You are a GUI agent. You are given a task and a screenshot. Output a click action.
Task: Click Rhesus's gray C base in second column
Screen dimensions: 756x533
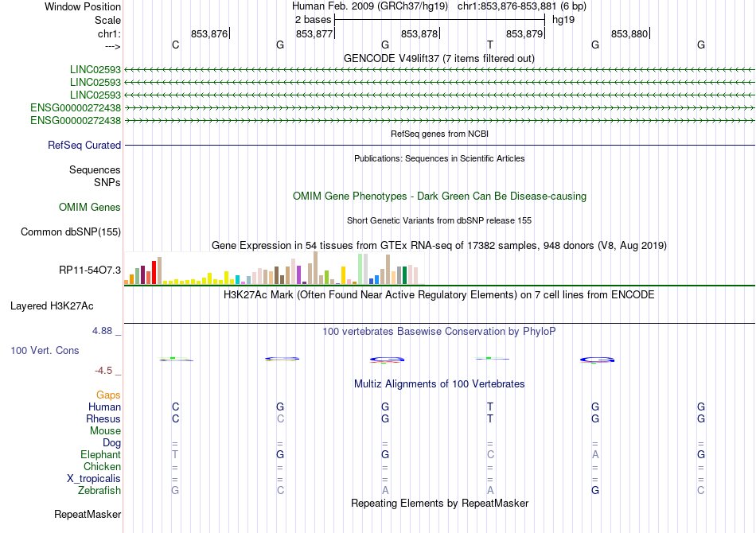(280, 418)
